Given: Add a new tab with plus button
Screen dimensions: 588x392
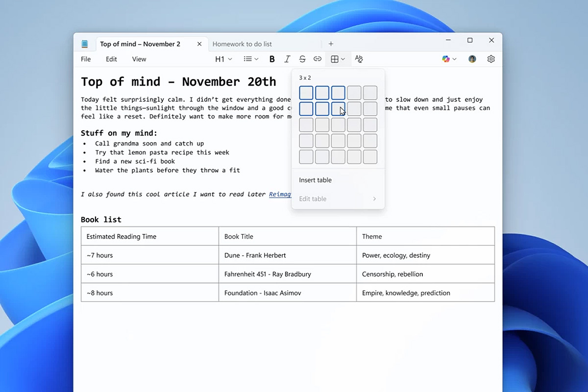Looking at the screenshot, I should pos(331,44).
